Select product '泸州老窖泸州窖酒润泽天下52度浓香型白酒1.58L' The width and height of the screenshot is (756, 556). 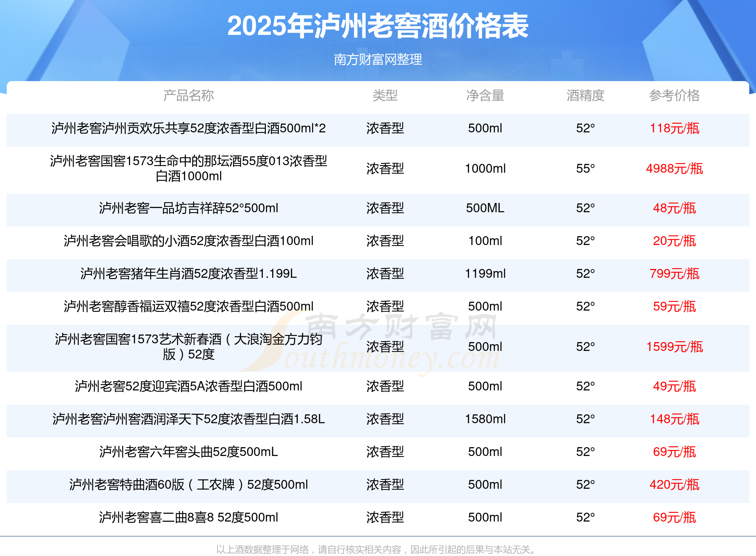(189, 419)
